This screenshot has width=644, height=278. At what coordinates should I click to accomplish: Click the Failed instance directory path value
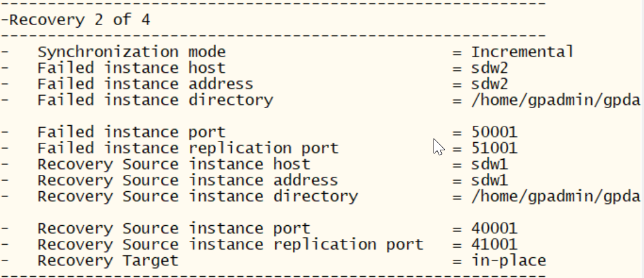click(x=555, y=100)
